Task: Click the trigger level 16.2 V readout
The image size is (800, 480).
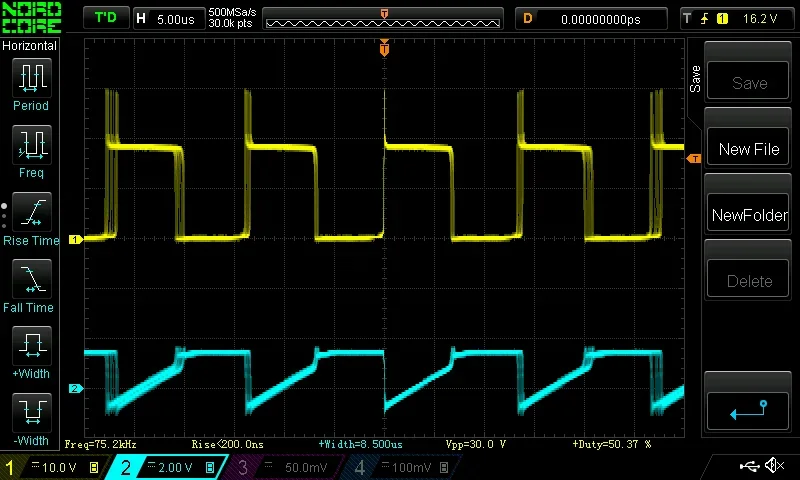Action: pos(760,19)
